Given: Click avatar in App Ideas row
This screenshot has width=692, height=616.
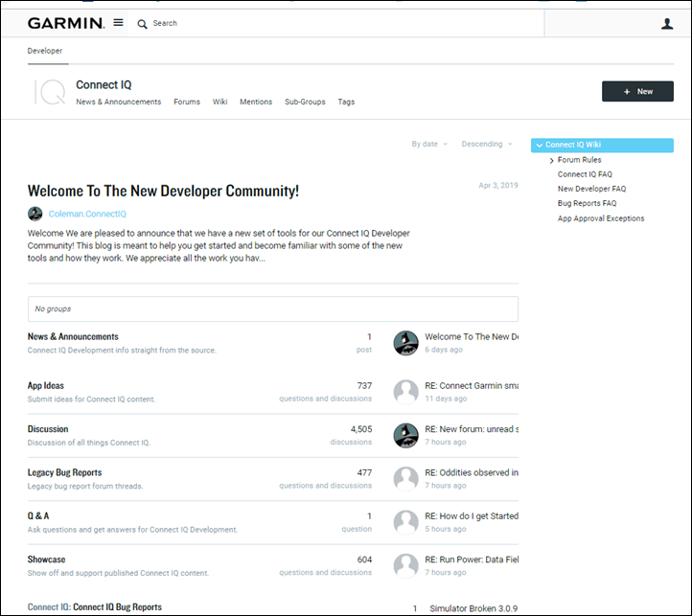Looking at the screenshot, I should (405, 392).
